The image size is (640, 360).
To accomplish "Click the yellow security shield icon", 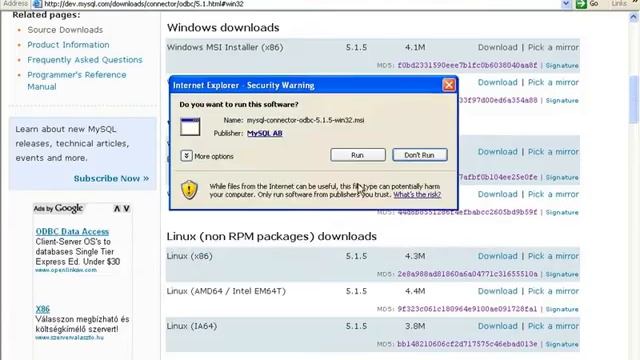I will (x=189, y=189).
